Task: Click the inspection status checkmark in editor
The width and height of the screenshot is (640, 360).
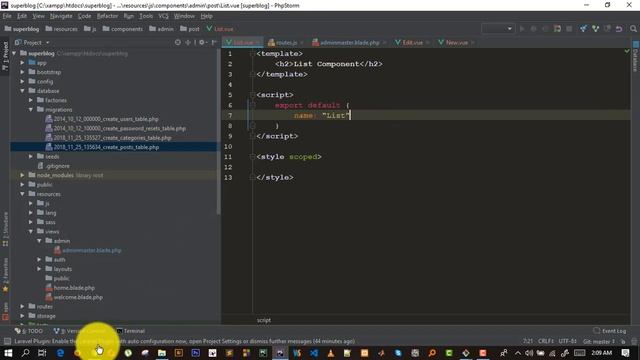Action: [627, 51]
